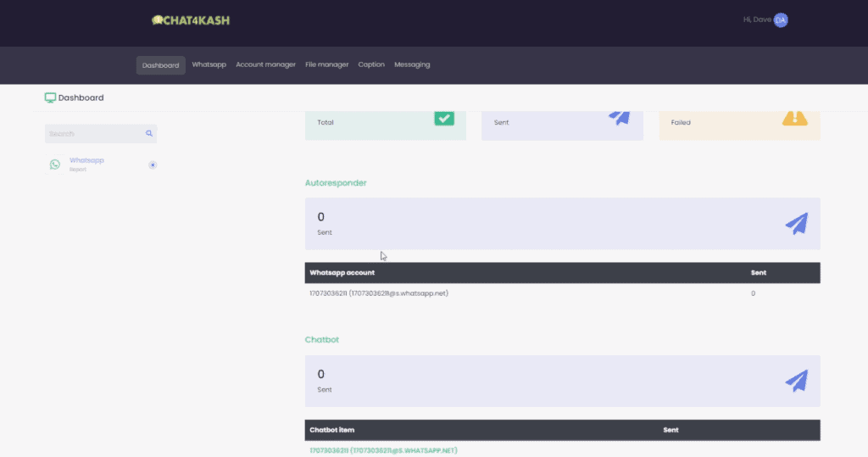Click the Autoresponder paper plane icon

[x=797, y=224]
